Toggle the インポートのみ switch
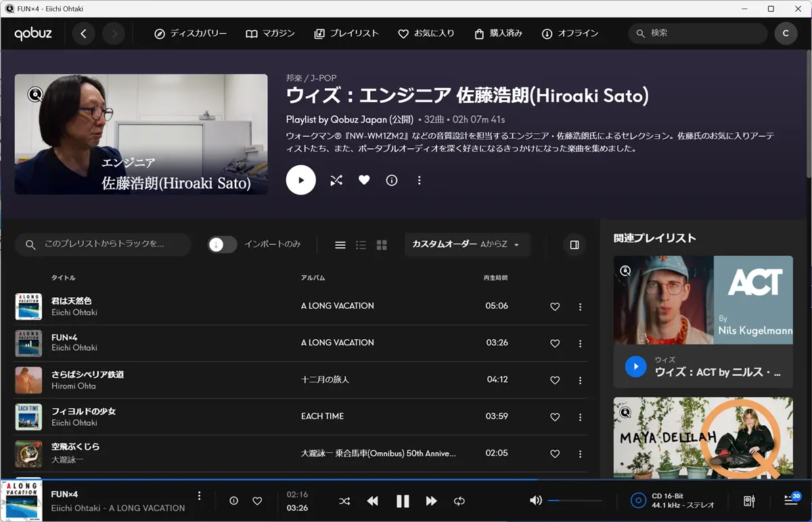This screenshot has width=812, height=522. tap(222, 244)
